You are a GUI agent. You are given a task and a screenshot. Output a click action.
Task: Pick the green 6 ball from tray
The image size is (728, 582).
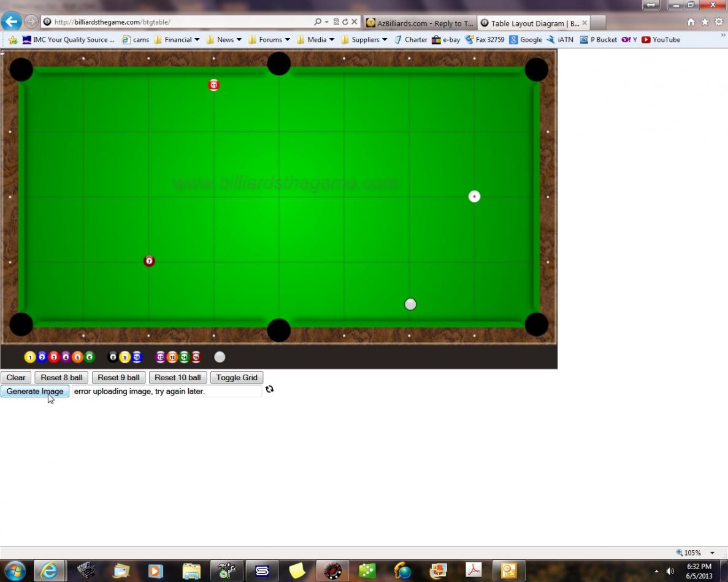click(90, 357)
